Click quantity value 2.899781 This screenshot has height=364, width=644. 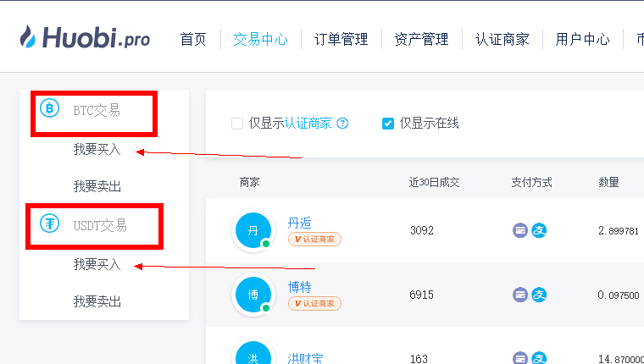point(619,230)
